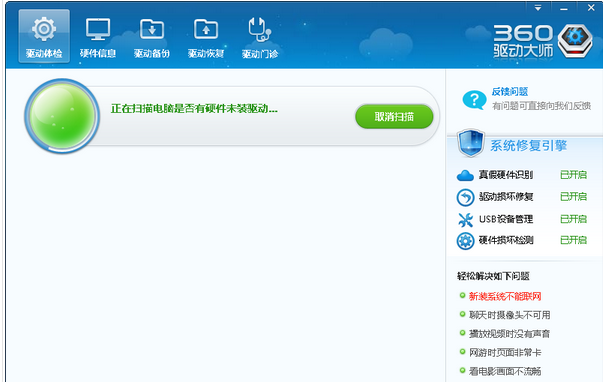Select the 驱动损坏修复 label
Image resolution: width=603 pixels, height=382 pixels.
[506, 197]
